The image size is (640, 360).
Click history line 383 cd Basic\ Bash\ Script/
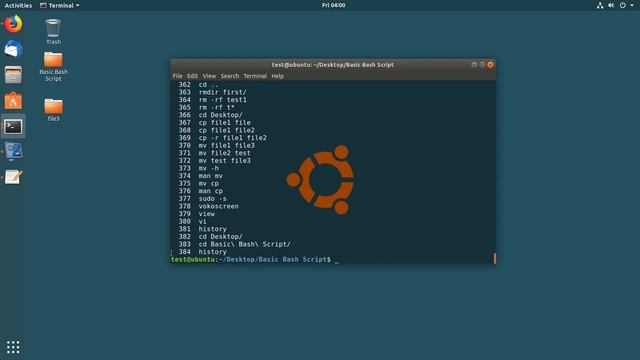tap(234, 244)
